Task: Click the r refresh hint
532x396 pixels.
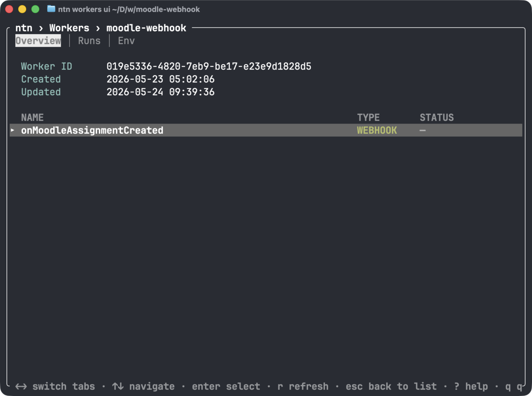Action: (303, 386)
